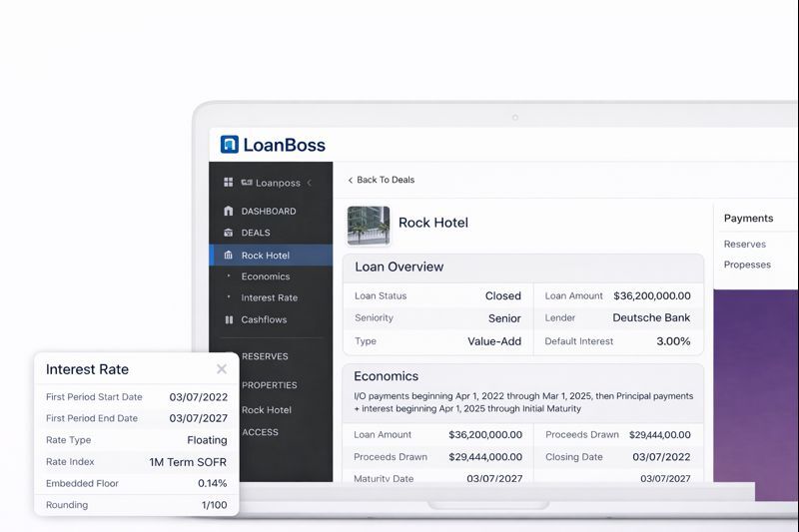799x532 pixels.
Task: Click the Rock Hotel building thumbnail
Action: 368,225
